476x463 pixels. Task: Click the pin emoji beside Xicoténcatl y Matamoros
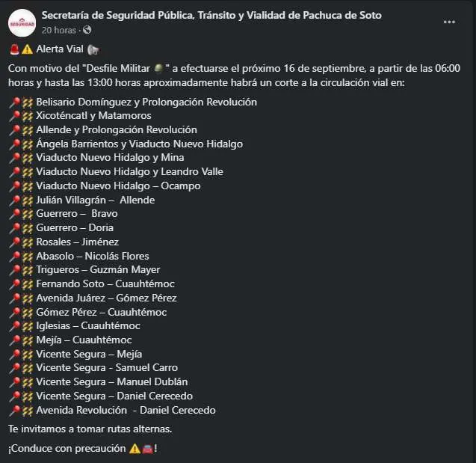click(14, 116)
